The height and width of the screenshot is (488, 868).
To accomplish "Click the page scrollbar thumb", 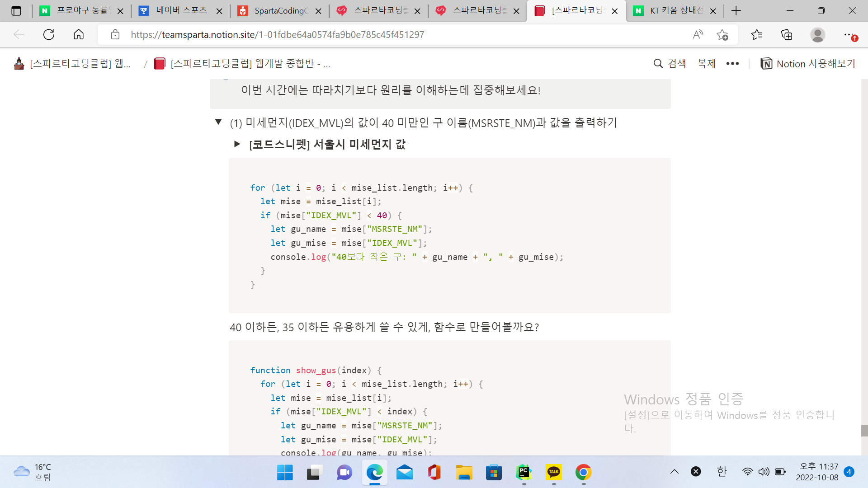I will pos(864,431).
